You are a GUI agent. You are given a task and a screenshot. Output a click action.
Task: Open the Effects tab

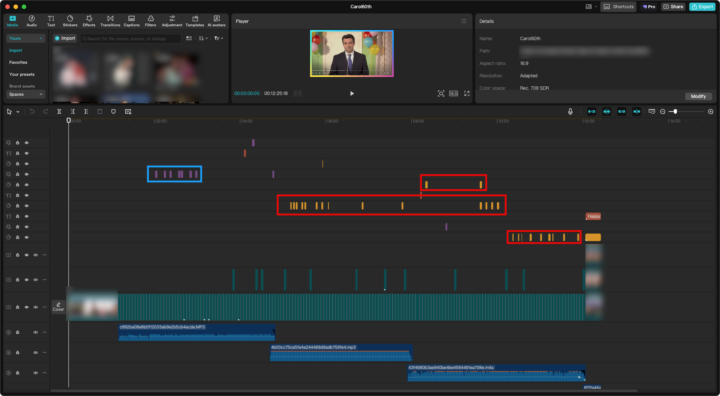(x=89, y=21)
